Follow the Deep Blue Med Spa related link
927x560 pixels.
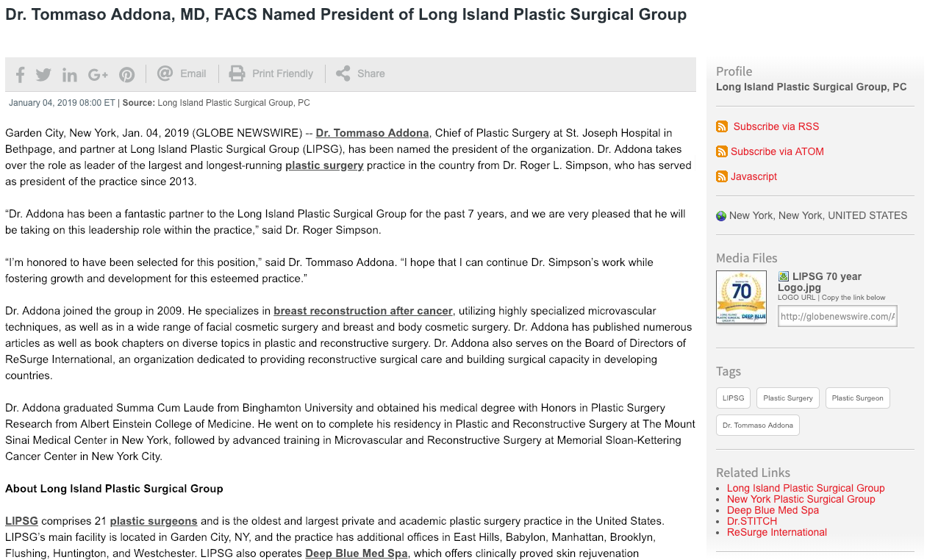pos(772,510)
